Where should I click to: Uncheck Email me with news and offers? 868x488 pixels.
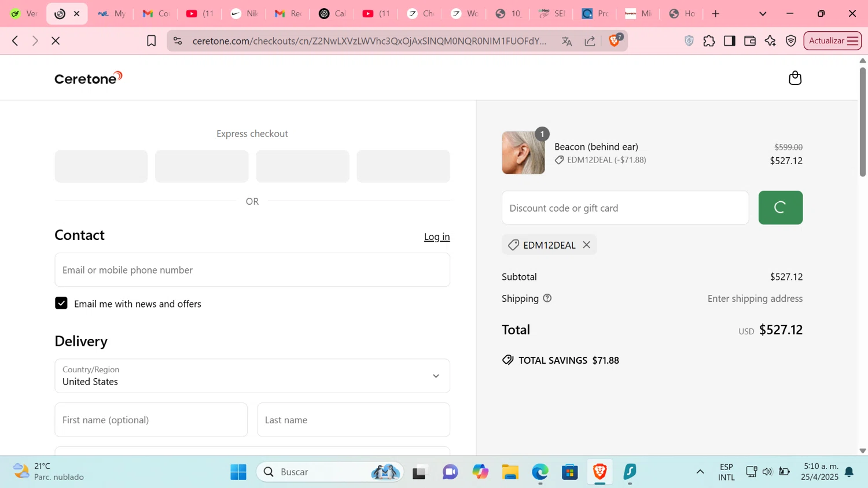61,303
